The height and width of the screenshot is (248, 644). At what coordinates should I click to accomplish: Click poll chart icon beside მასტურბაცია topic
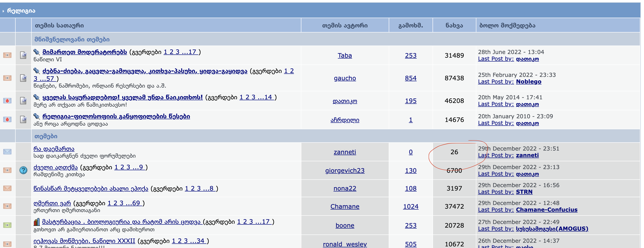coord(36,222)
